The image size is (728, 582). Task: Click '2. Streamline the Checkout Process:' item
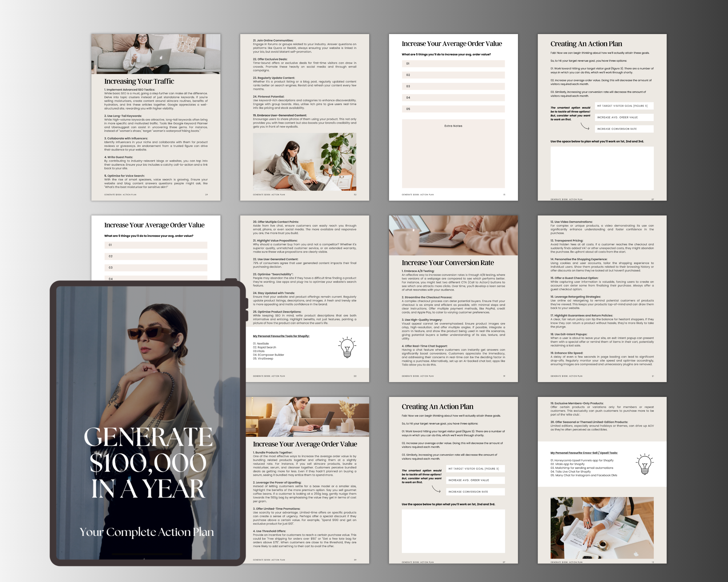(x=427, y=297)
